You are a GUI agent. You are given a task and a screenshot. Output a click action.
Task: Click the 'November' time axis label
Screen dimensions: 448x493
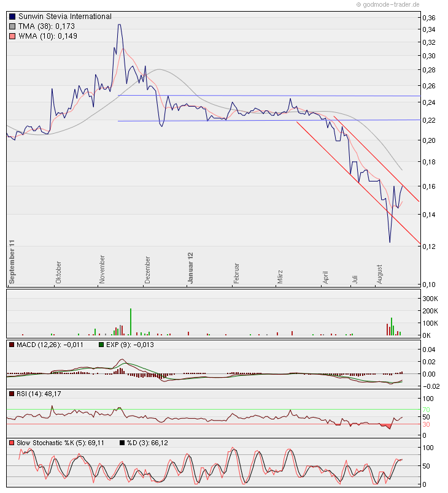[102, 269]
